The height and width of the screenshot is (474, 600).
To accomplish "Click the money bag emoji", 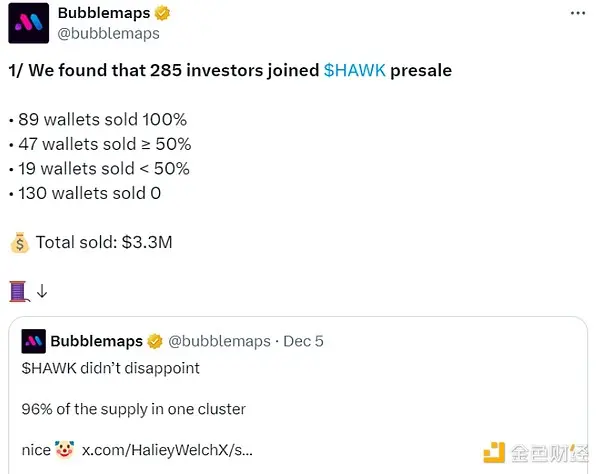I will [19, 242].
